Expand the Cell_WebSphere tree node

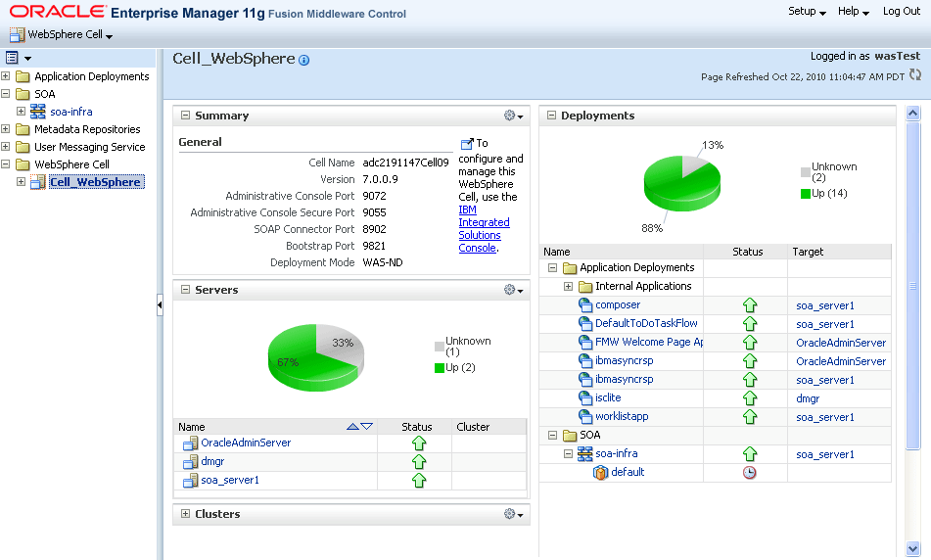point(21,182)
